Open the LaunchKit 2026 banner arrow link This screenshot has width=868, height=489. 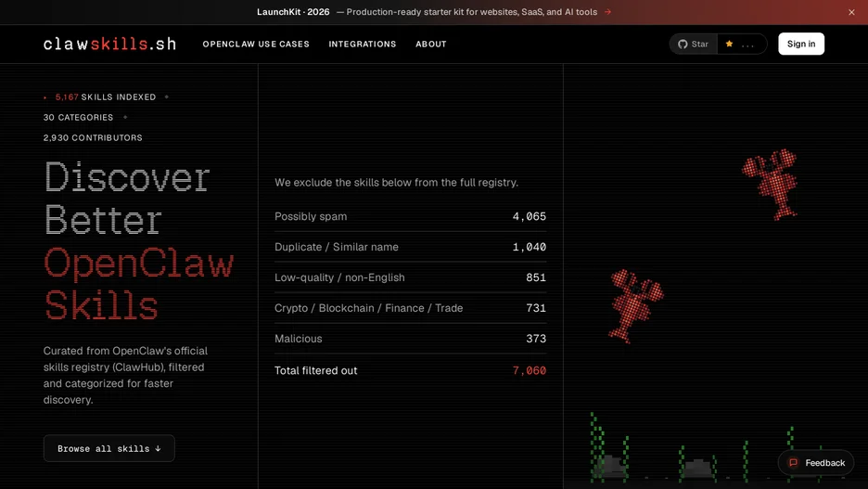click(x=607, y=12)
